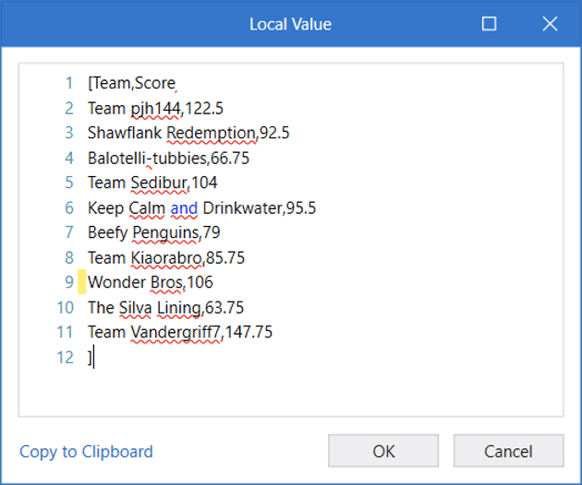
Task: Click the '[Team,Score' header line
Action: tap(132, 83)
